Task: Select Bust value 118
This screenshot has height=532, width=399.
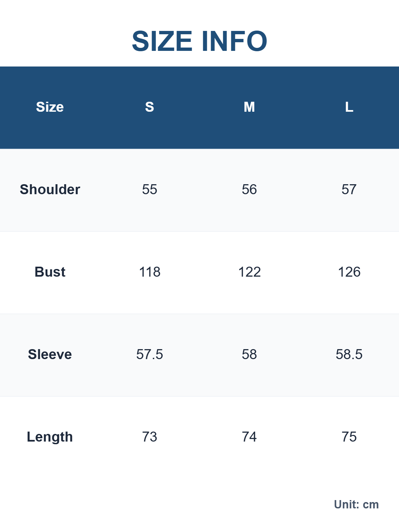Action: (150, 272)
